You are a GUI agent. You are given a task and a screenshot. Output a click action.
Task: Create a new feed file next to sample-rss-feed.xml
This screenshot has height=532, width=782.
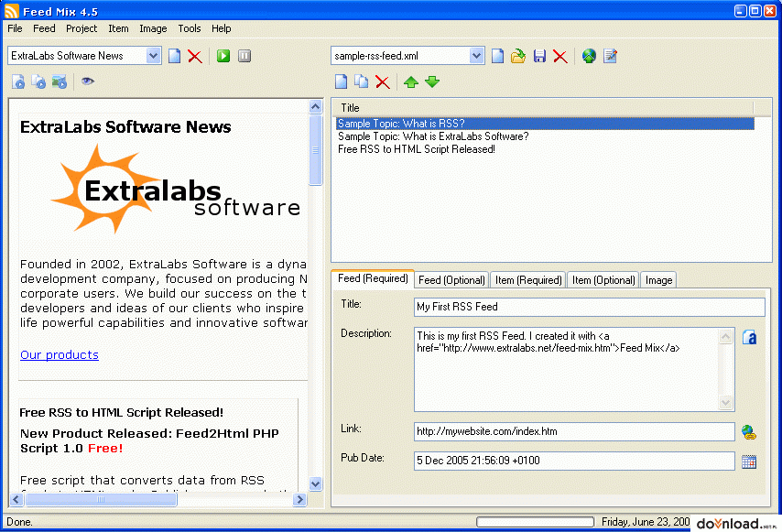pyautogui.click(x=497, y=56)
